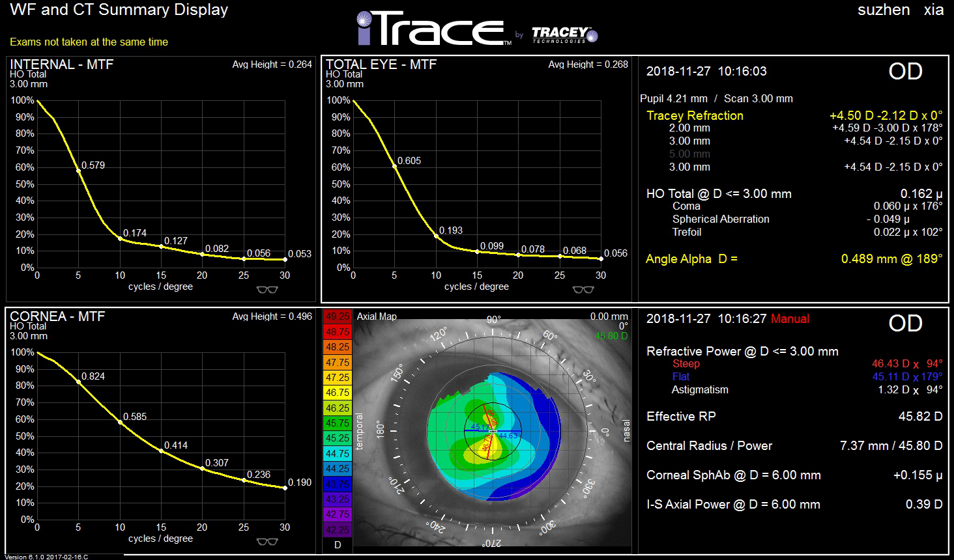Screen dimensions: 954x560
Task: Click the Axial Map label
Action: point(377,316)
